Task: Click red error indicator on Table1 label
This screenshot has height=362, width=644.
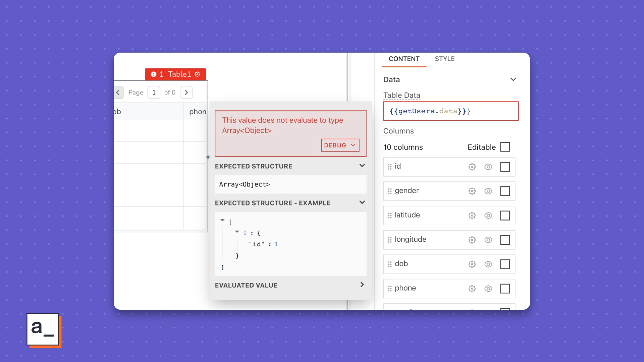Action: coord(154,74)
